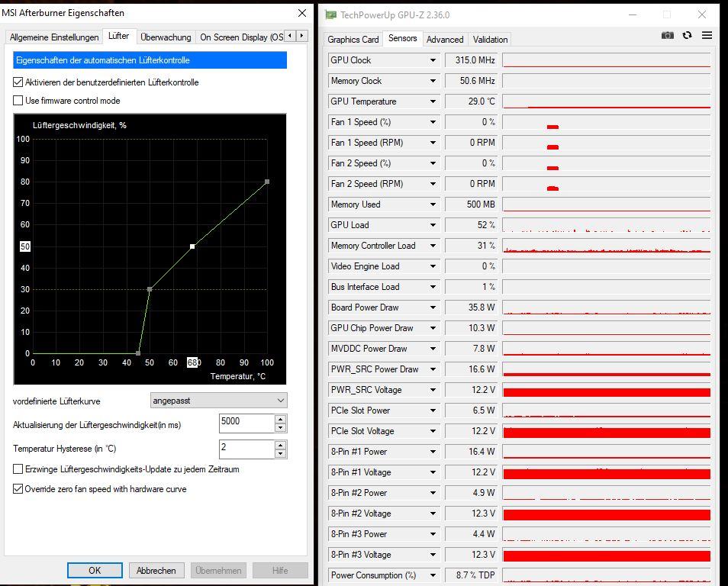The image size is (728, 586).
Task: Switch to Allgemeine Einstellungen tab
Action: pyautogui.click(x=54, y=37)
